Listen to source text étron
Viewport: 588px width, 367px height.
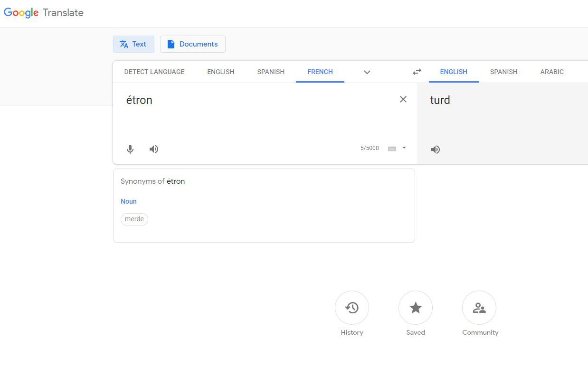tap(153, 149)
